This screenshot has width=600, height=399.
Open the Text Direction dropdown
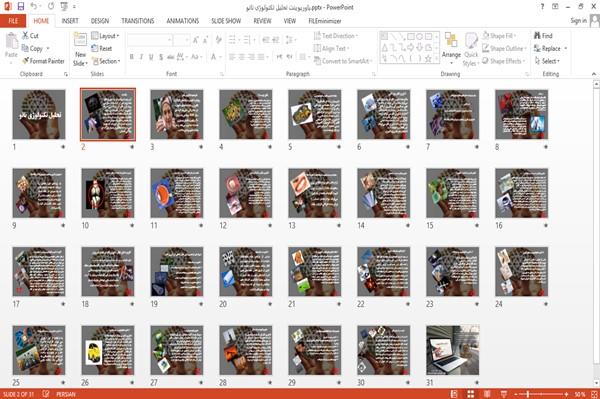point(336,36)
